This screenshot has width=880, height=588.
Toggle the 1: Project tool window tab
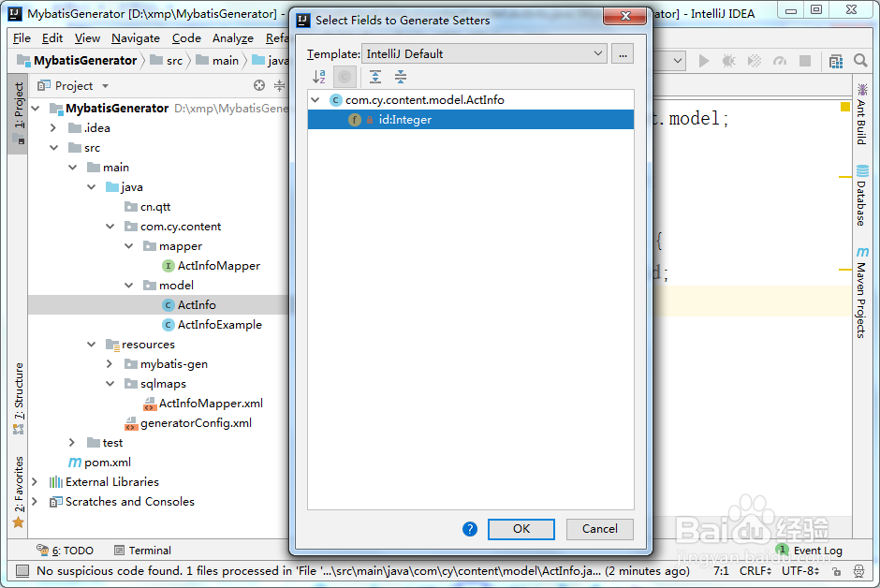coord(19,114)
